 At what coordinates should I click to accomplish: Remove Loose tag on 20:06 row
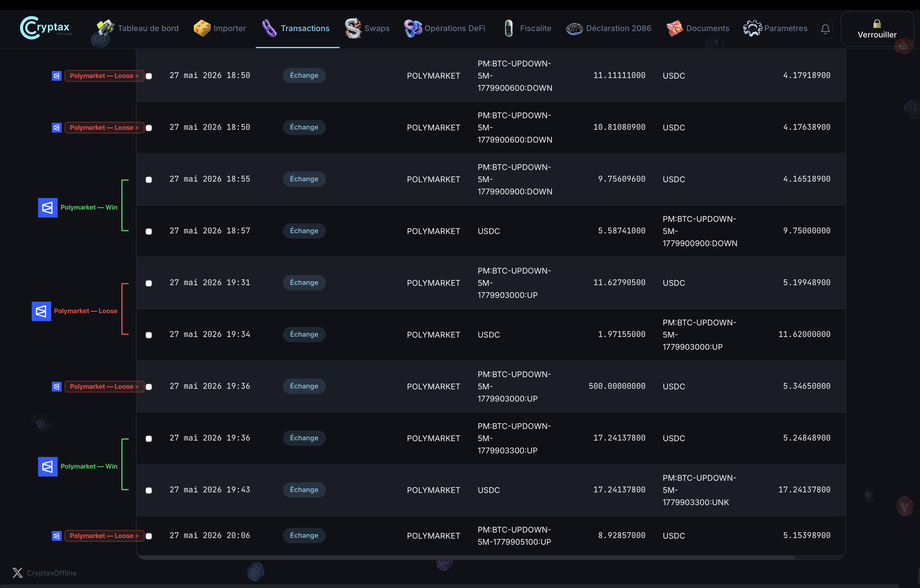137,536
